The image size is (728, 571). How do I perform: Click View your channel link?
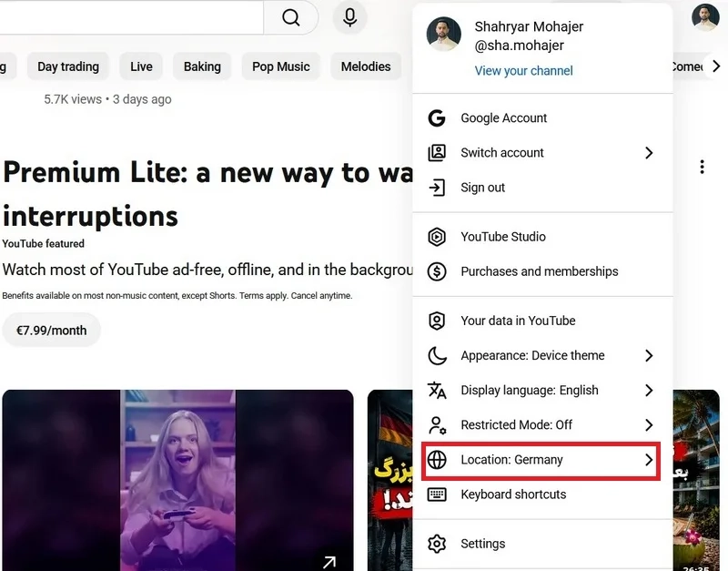coord(523,71)
